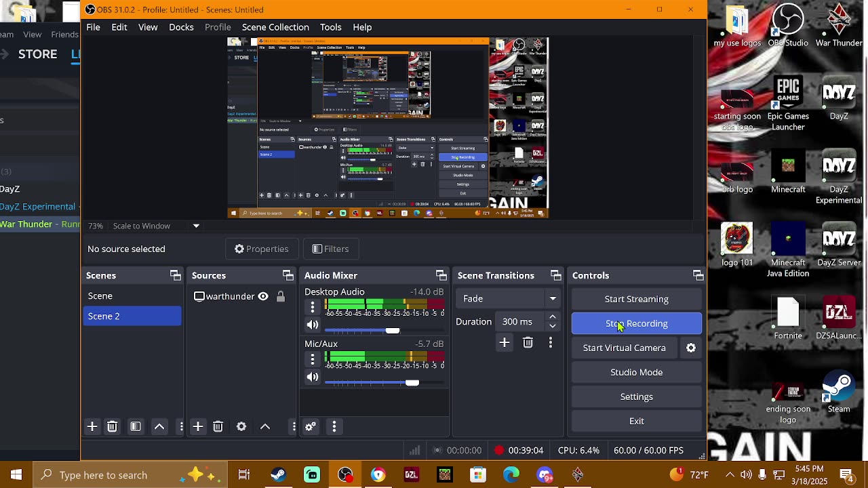Screen dimensions: 868x488
Task: Click the Windows taskbar search box
Action: [x=130, y=475]
